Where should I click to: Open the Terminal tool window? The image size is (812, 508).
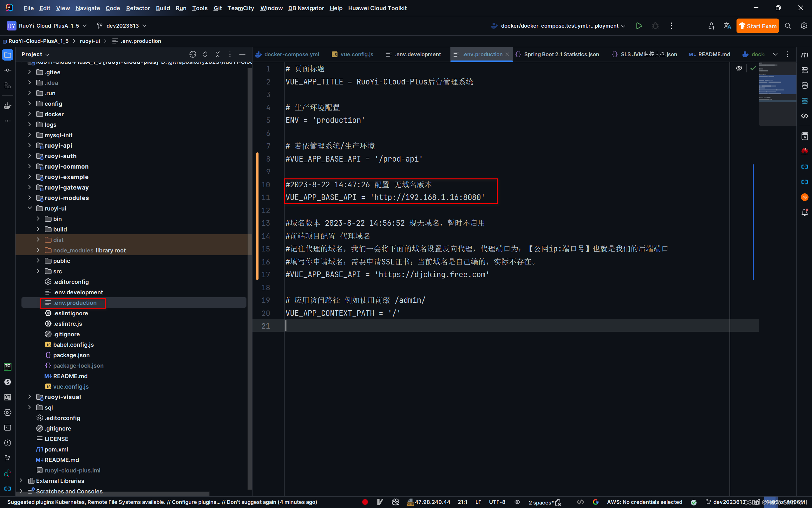point(7,428)
